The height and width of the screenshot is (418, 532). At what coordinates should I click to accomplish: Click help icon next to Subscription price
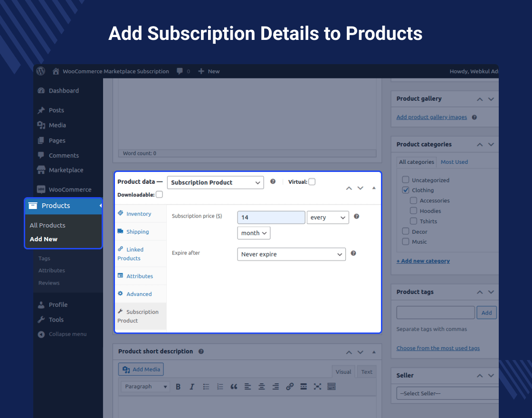click(356, 217)
